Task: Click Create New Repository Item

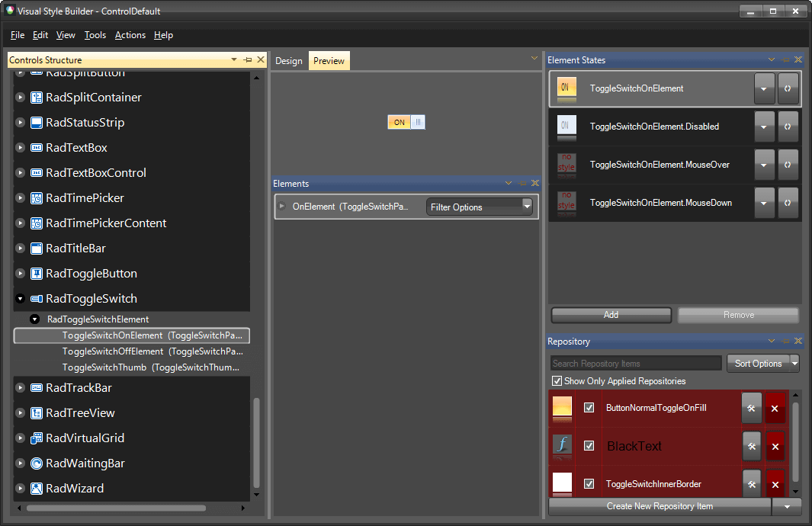Action: (x=660, y=505)
